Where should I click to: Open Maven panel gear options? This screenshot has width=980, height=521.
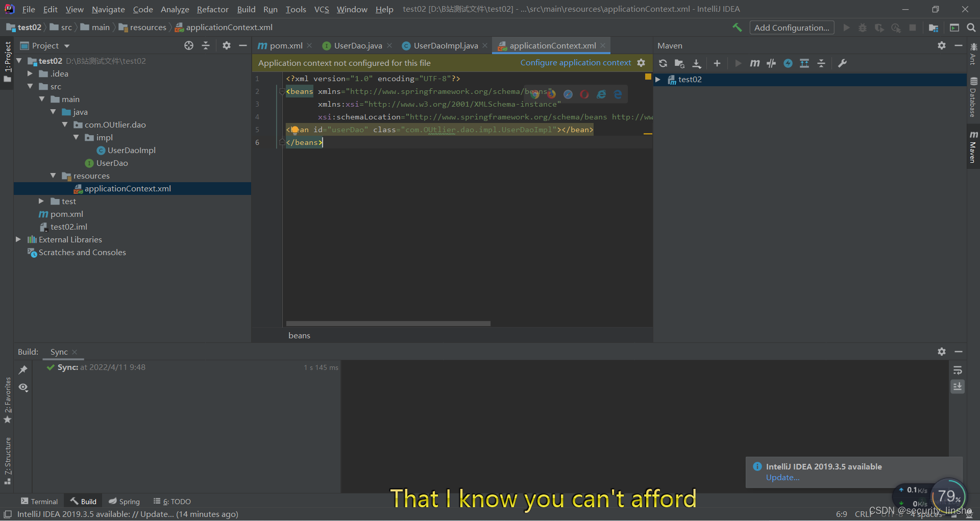coord(942,45)
